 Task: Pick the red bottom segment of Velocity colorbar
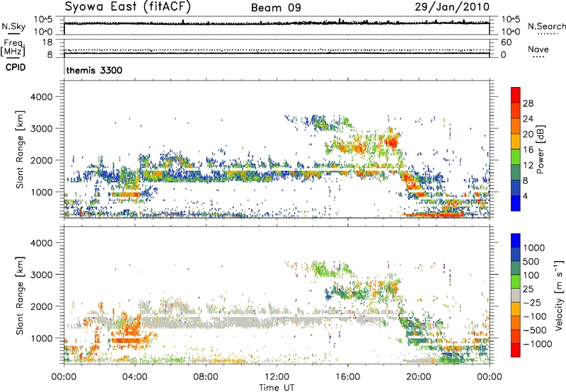click(516, 350)
